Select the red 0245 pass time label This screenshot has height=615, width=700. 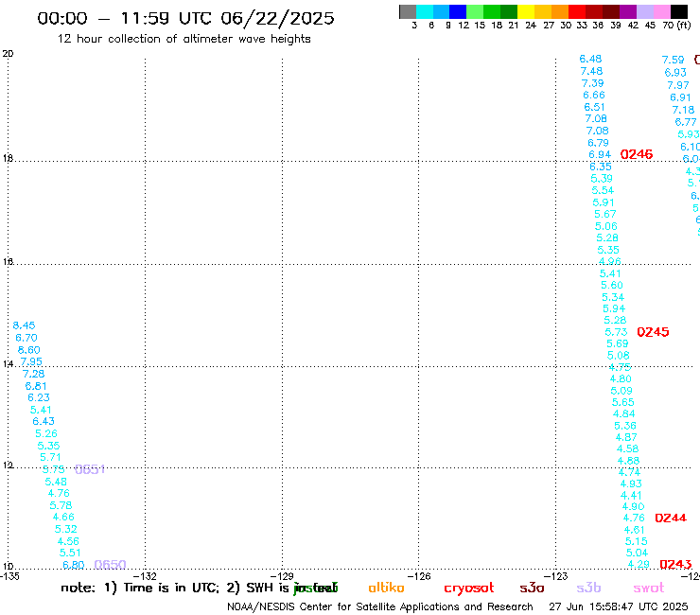(653, 332)
